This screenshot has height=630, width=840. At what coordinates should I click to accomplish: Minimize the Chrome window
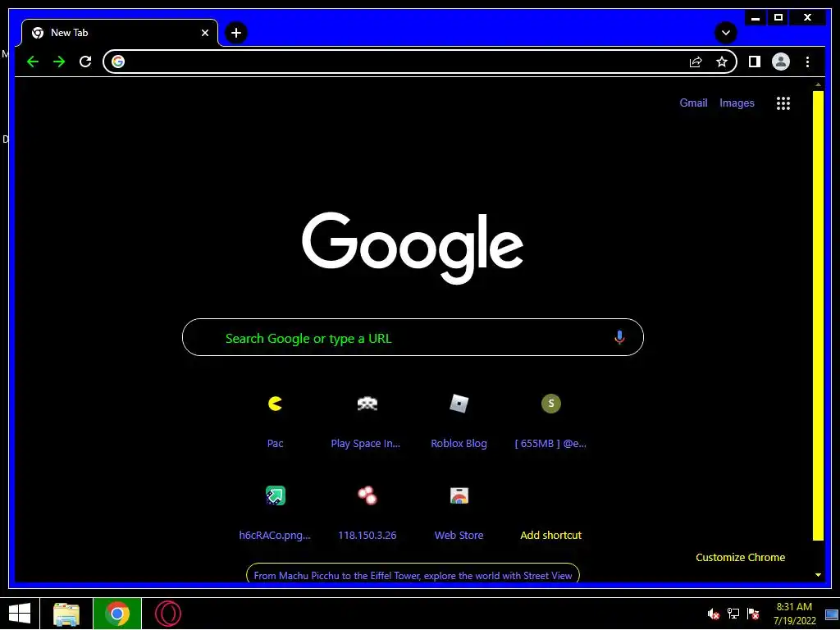point(756,18)
